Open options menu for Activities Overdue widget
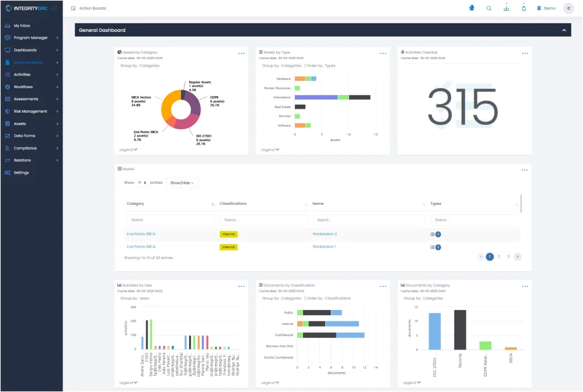This screenshot has height=392, width=583. (x=524, y=53)
